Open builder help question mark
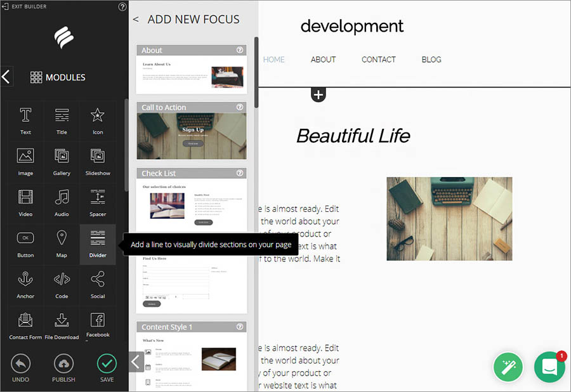 tap(122, 6)
